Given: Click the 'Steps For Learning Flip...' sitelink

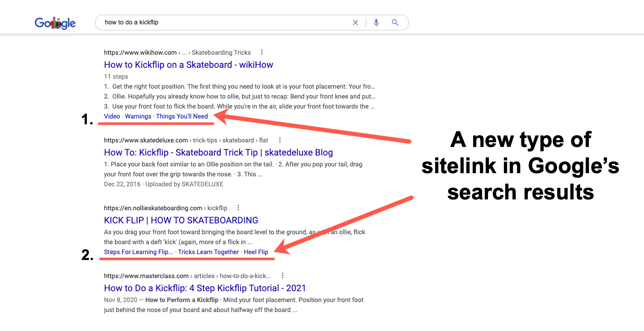Looking at the screenshot, I should point(138,252).
